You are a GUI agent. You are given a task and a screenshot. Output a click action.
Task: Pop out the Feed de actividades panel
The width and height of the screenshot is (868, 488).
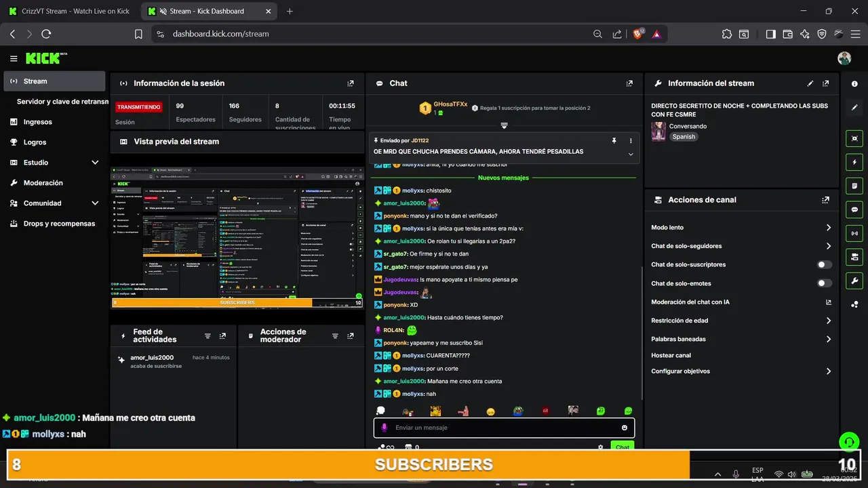click(x=222, y=336)
